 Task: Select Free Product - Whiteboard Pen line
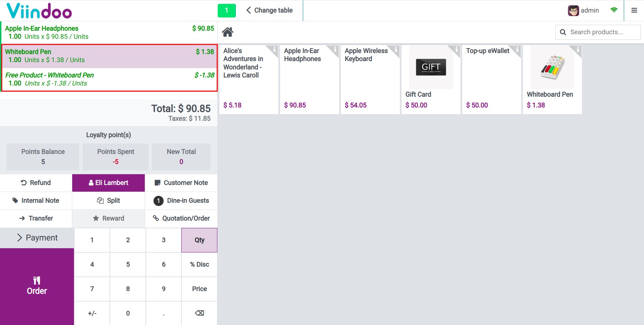(x=109, y=79)
